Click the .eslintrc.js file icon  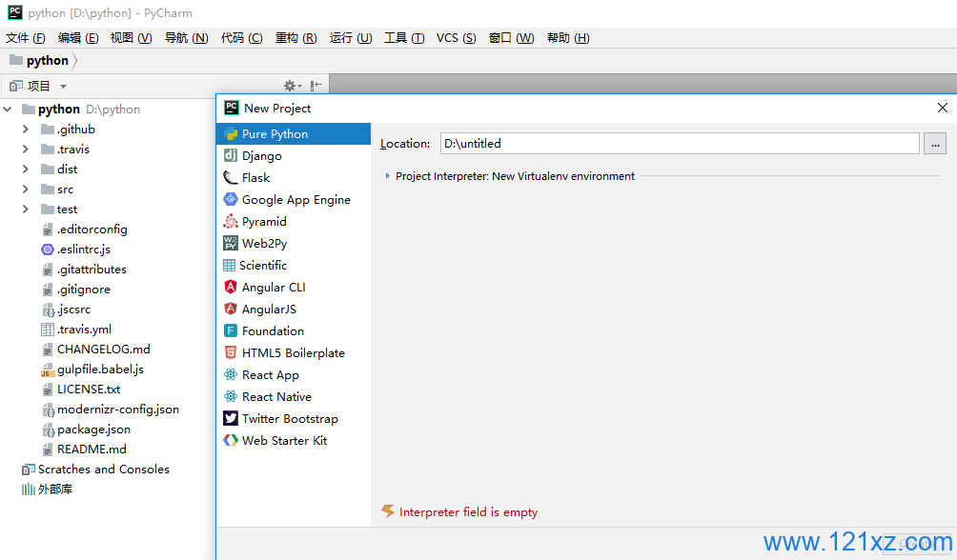[x=48, y=250]
